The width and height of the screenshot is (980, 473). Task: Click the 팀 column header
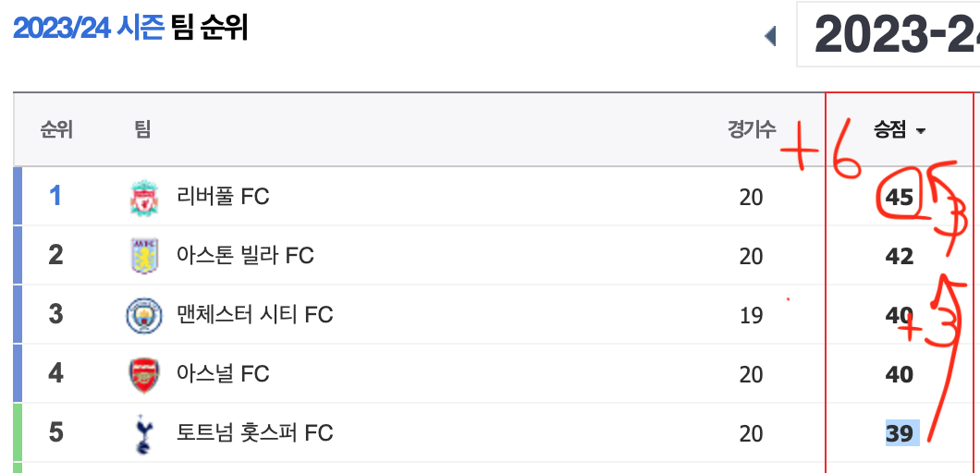(142, 130)
